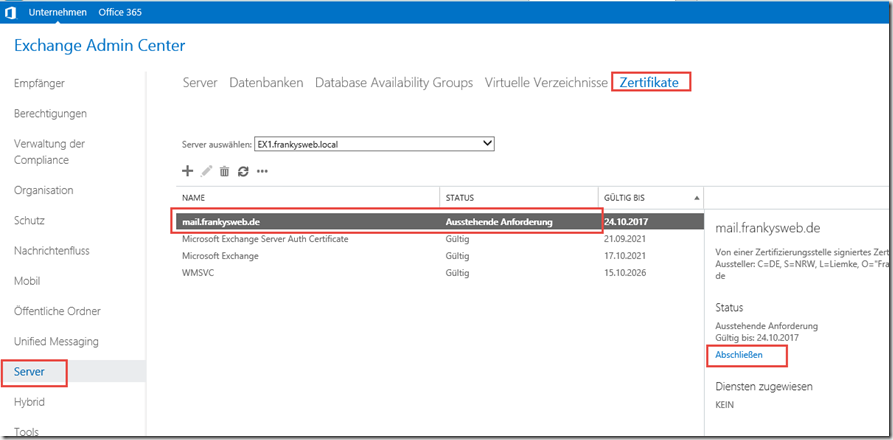Click the Abschließen link

pos(739,355)
